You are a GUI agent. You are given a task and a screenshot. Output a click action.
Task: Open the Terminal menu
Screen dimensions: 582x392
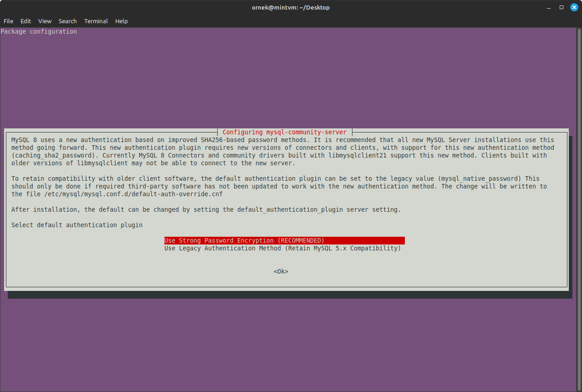pyautogui.click(x=96, y=21)
